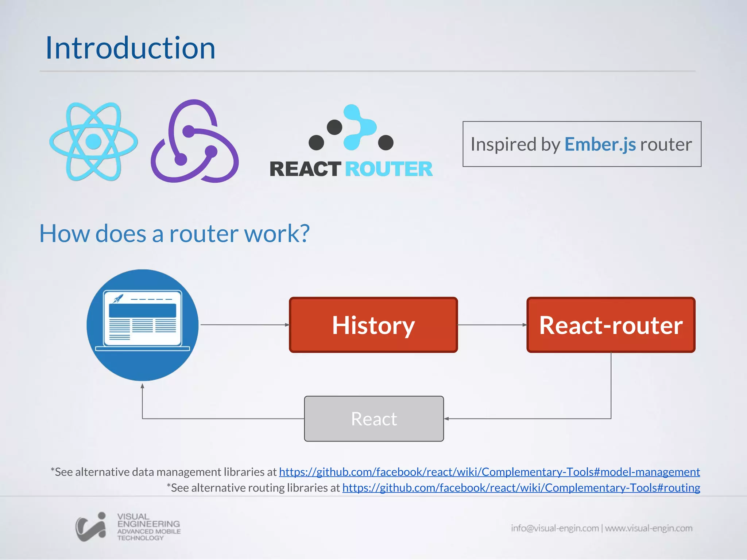Click the arrow between History and React-router
The height and width of the screenshot is (560, 747).
(492, 324)
